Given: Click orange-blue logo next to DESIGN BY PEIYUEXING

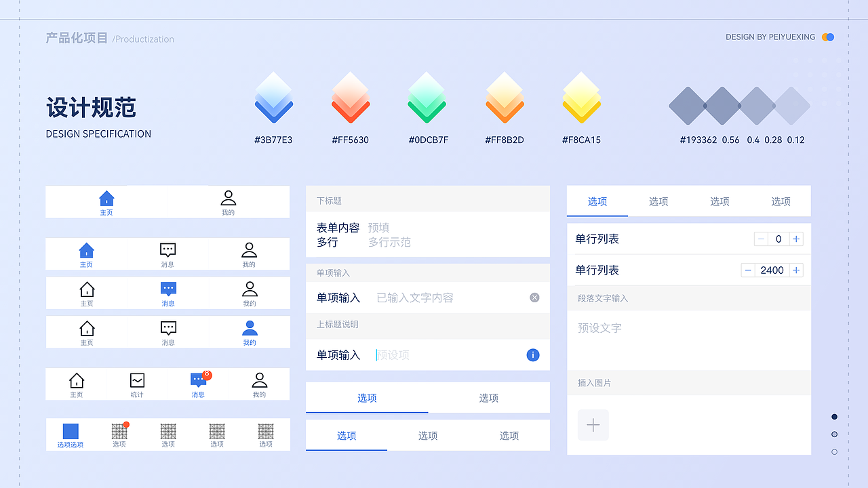Looking at the screenshot, I should [x=828, y=37].
